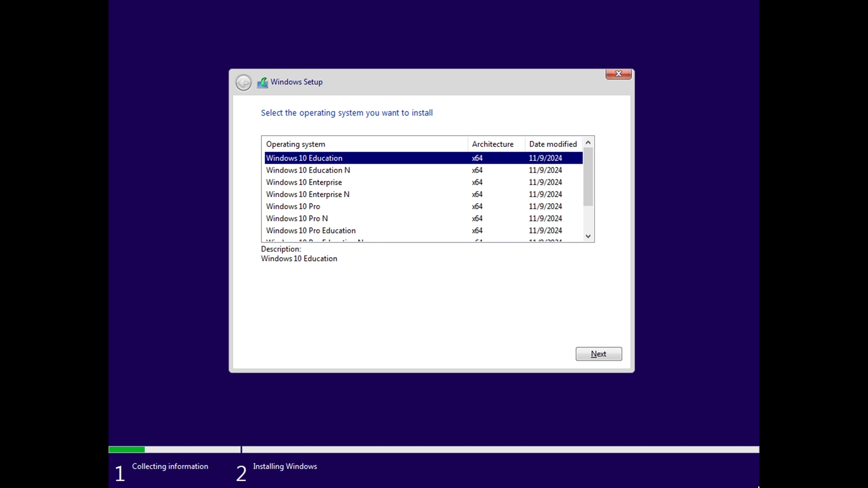
Task: Select Windows 10 Pro N edition
Action: tap(424, 218)
